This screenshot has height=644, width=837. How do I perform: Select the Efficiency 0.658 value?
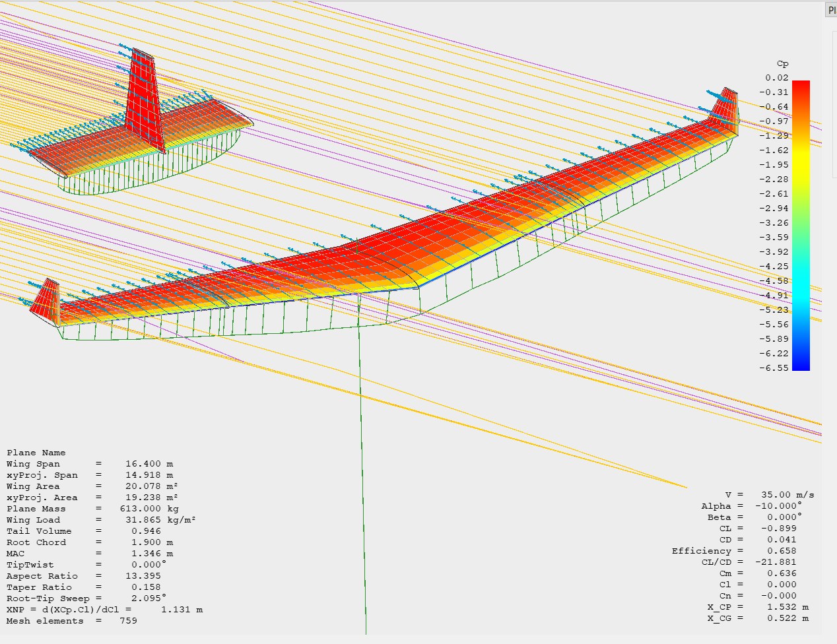pos(782,551)
